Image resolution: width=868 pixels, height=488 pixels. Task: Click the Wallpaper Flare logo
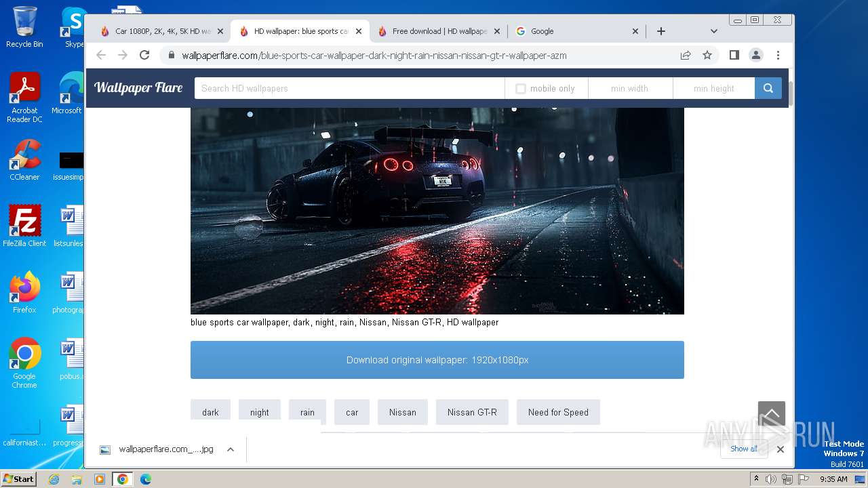click(x=138, y=87)
